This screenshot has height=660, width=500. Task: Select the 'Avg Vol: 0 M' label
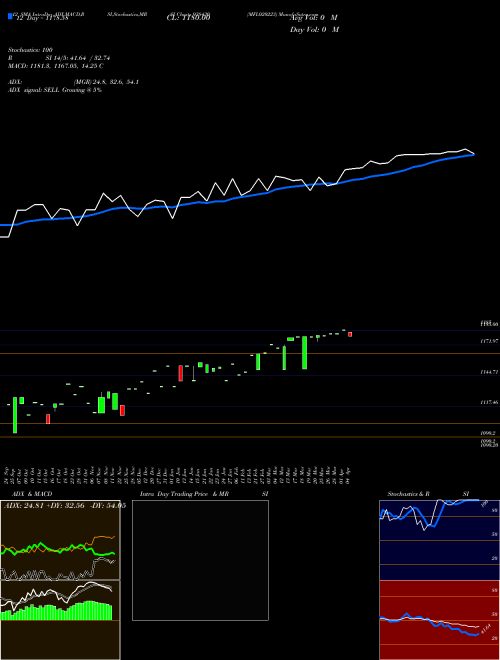pyautogui.click(x=313, y=18)
